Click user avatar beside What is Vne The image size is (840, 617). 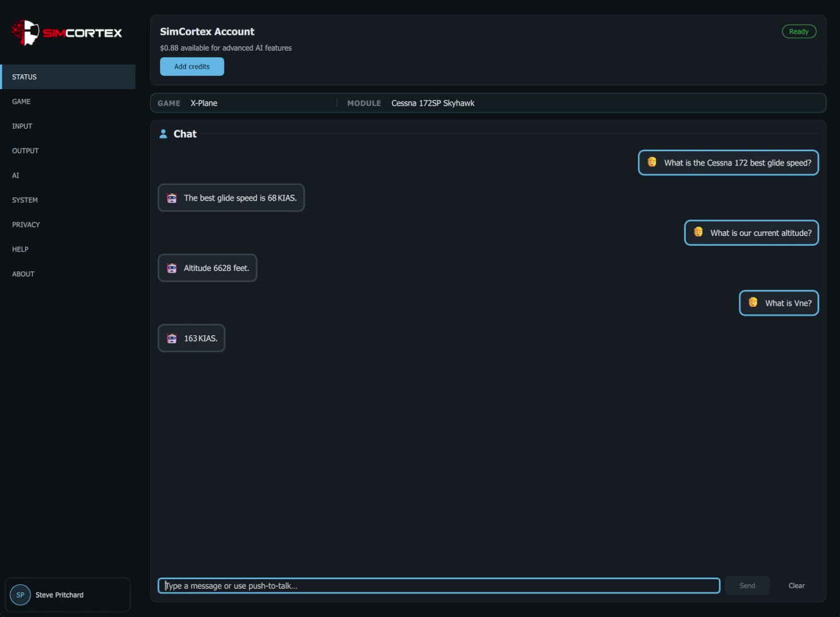coord(753,303)
